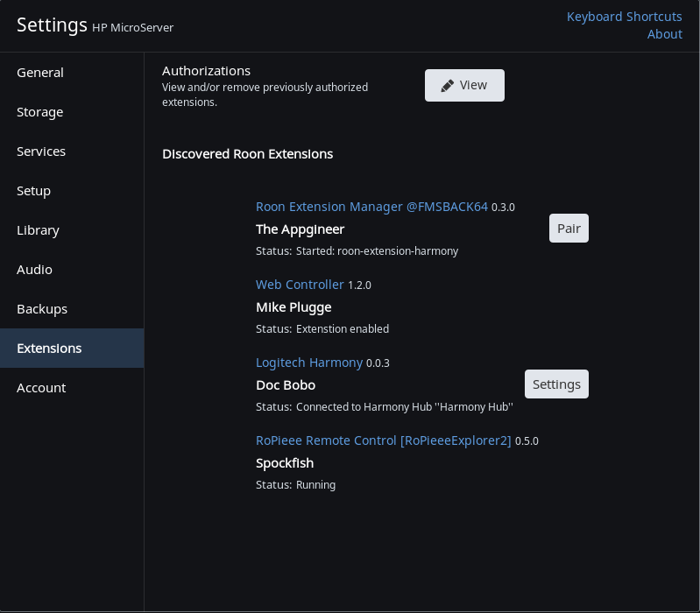Open RoPieee Remote Control extension link
Screen dimensions: 700x613
[383, 440]
